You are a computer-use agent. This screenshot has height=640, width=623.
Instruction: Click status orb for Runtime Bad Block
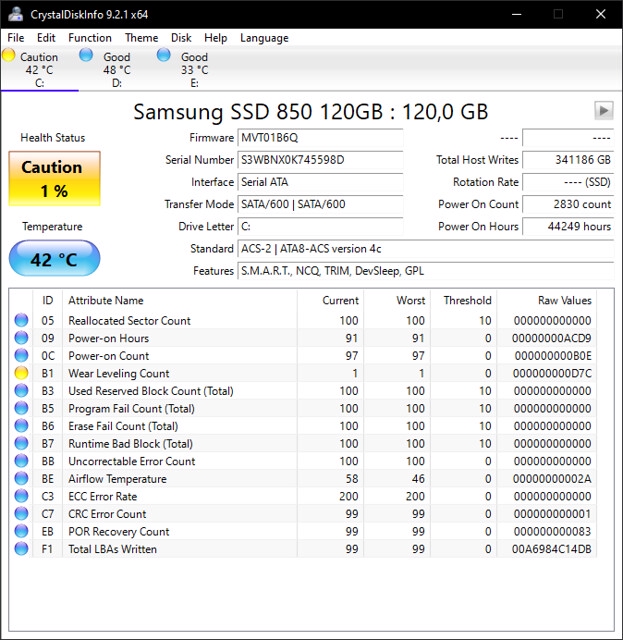tap(21, 443)
